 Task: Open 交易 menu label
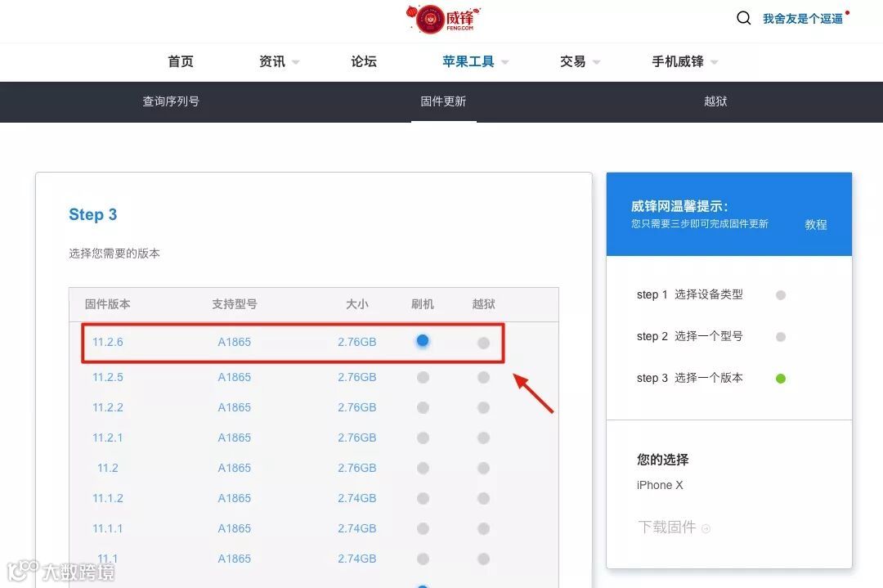coord(572,61)
